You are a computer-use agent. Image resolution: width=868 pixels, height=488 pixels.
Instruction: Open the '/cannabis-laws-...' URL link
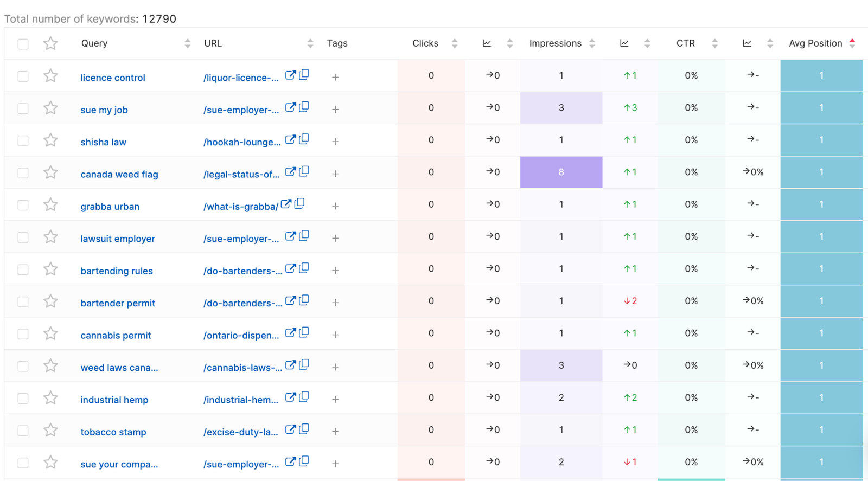click(242, 368)
